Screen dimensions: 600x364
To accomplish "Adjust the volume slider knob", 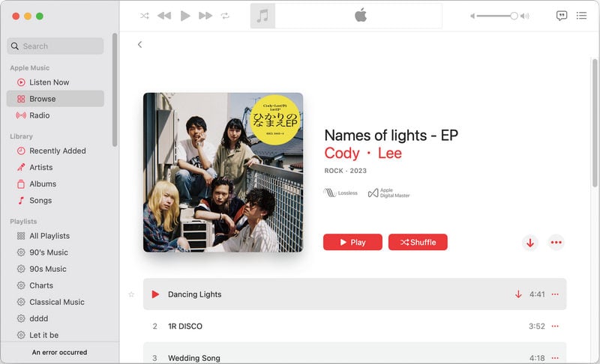I will point(514,16).
